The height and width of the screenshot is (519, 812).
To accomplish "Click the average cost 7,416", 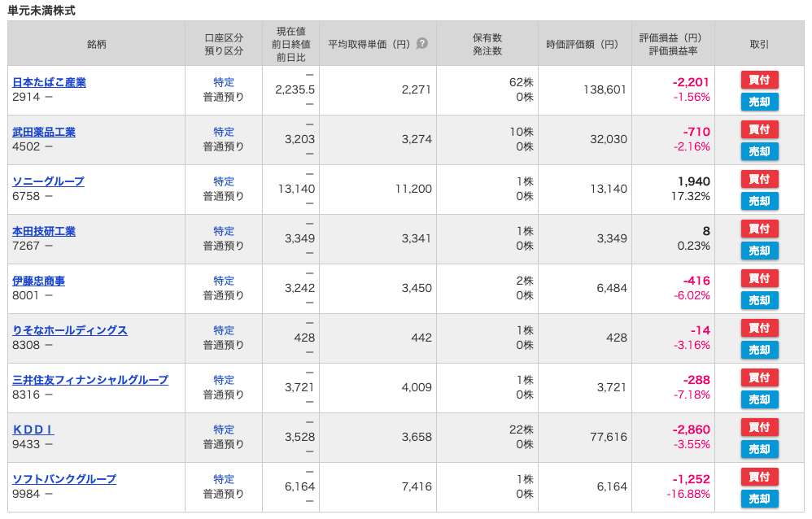I will (x=417, y=487).
